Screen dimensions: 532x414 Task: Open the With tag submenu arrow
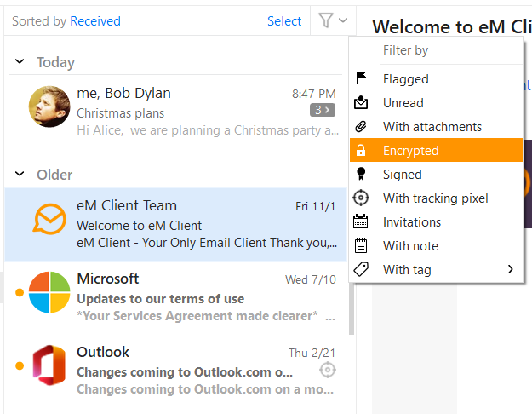(x=511, y=269)
